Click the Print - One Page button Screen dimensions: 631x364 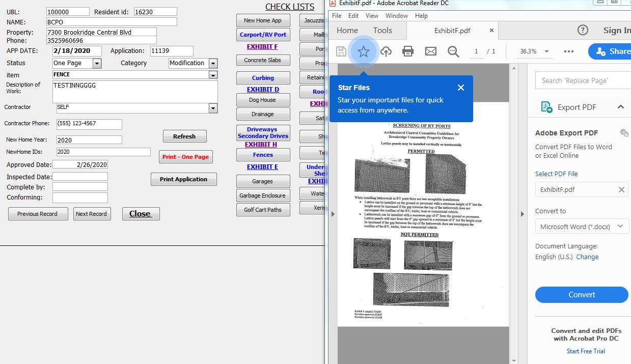coord(185,157)
